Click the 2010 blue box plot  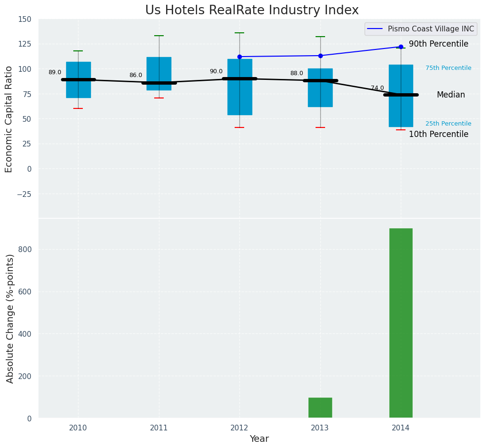pyautogui.click(x=78, y=67)
